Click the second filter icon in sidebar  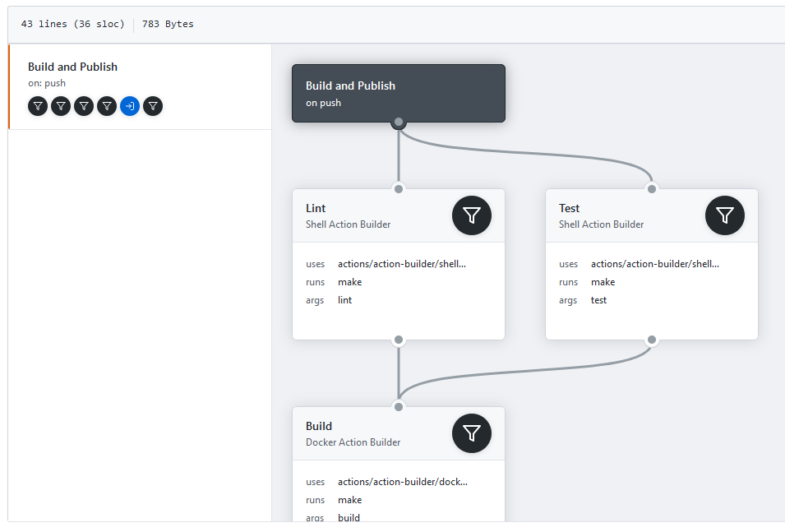[x=61, y=106]
